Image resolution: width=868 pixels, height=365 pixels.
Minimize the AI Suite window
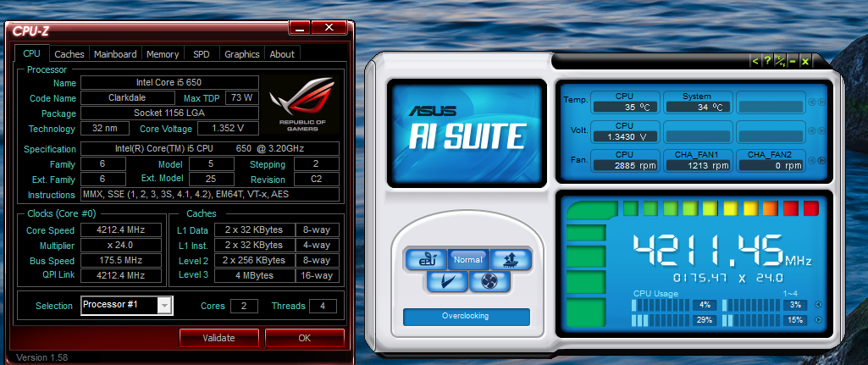click(793, 62)
